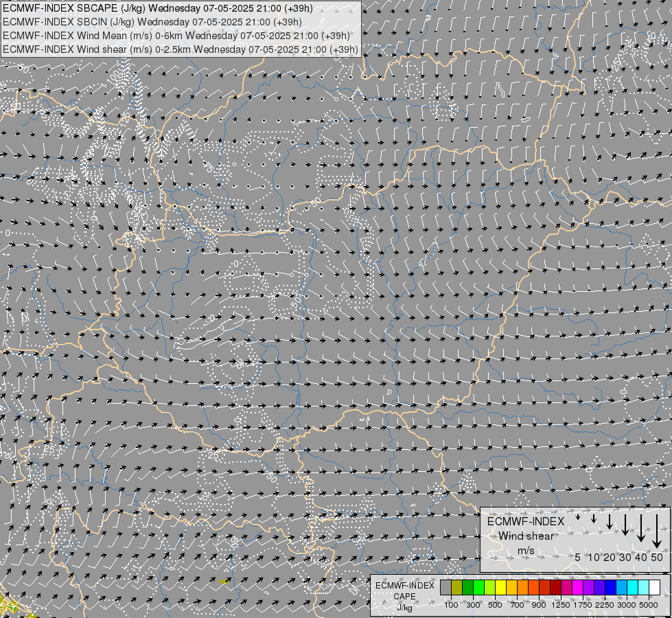Click the 'm/s' unit in wind shear legend
Image resolution: width=672 pixels, height=618 pixels.
click(x=526, y=550)
